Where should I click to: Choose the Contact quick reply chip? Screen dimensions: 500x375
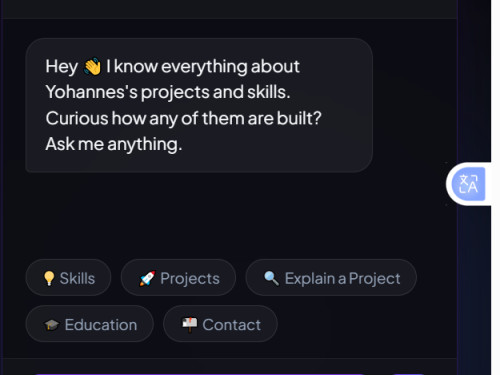(x=220, y=324)
